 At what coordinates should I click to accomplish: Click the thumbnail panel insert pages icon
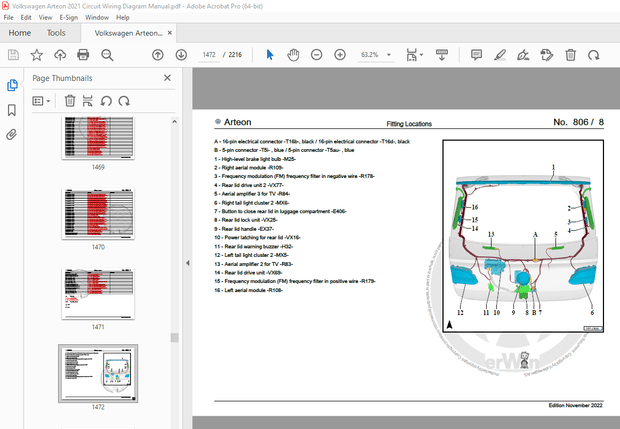pyautogui.click(x=87, y=101)
